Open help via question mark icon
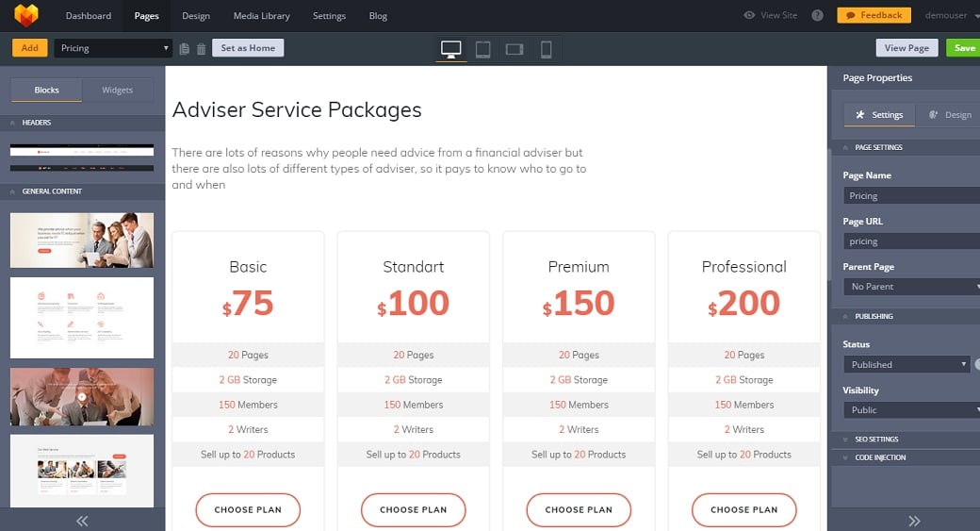The height and width of the screenshot is (531, 980). [x=817, y=16]
